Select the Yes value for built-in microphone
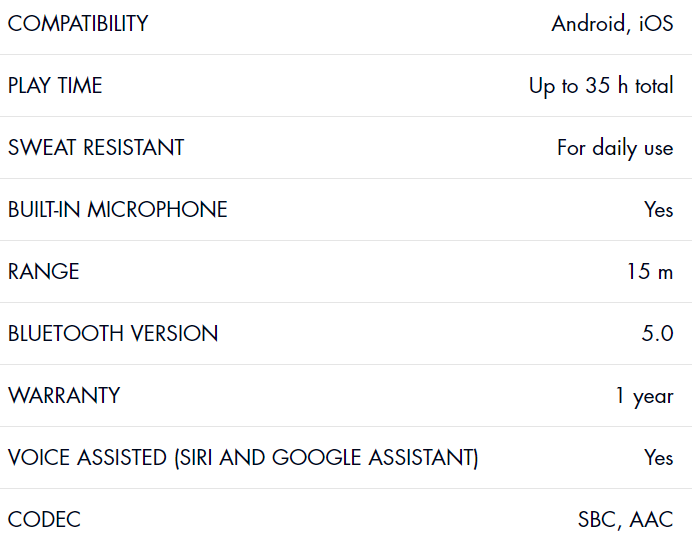Viewport: 692px width, 551px height. tap(658, 209)
